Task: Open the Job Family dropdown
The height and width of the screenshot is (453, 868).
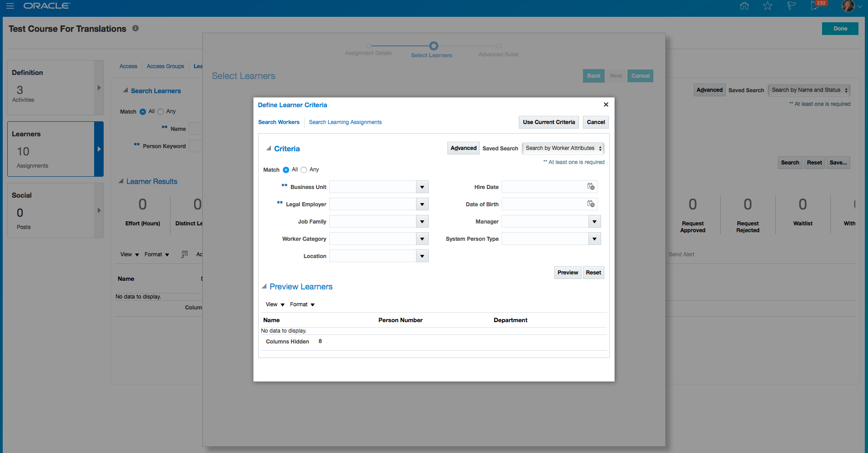Action: click(x=422, y=221)
